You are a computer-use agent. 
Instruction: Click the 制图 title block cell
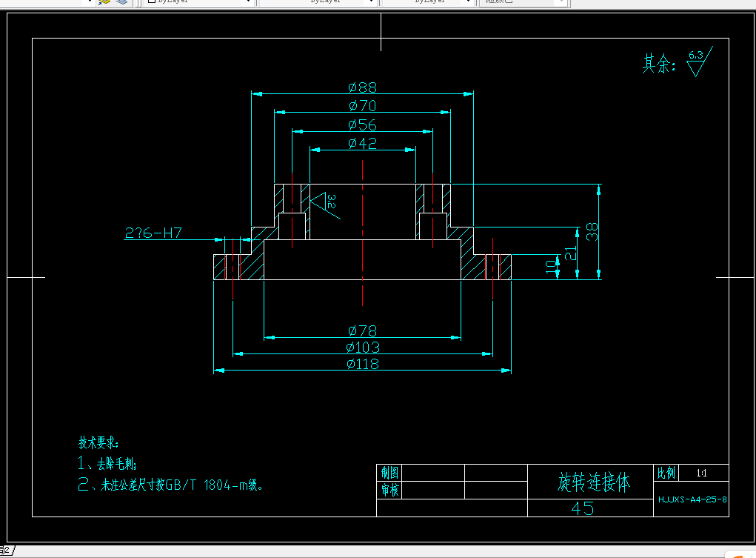tap(389, 473)
